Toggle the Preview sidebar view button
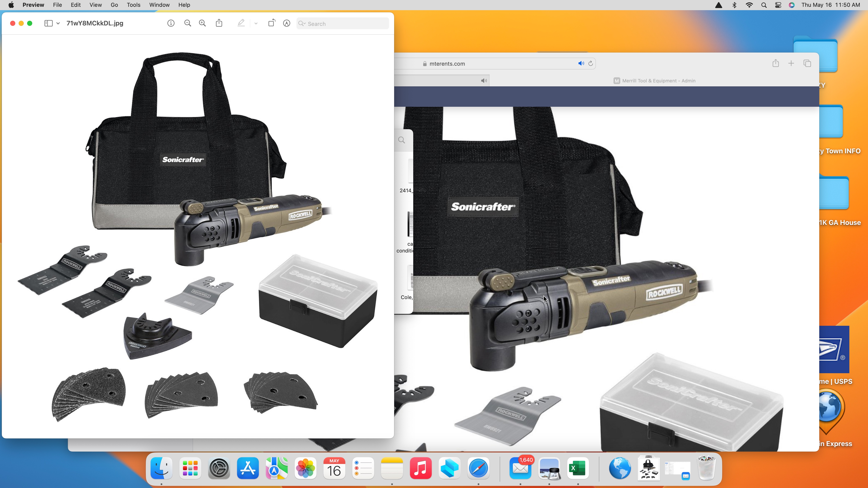 coord(48,23)
